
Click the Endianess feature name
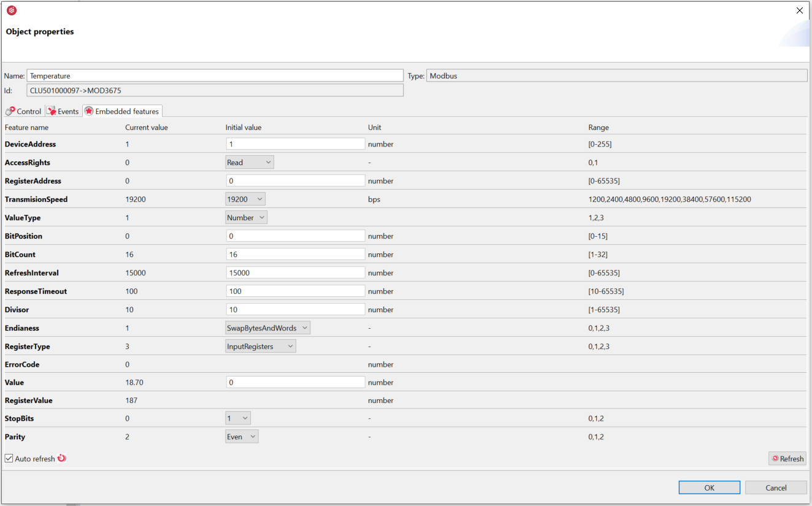[x=22, y=328]
